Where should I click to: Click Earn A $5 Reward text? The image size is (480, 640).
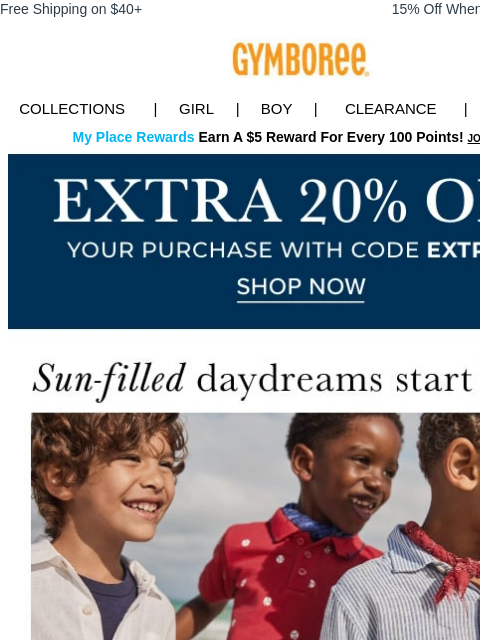tap(331, 137)
